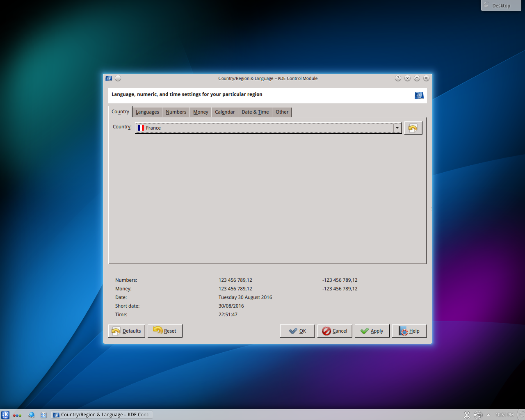Apply the region settings

(372, 331)
